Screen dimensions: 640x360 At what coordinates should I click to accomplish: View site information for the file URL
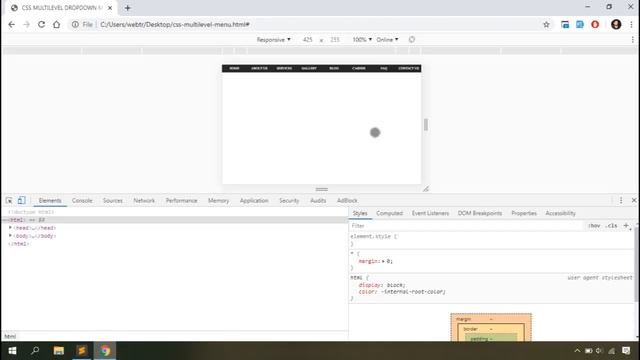point(75,24)
